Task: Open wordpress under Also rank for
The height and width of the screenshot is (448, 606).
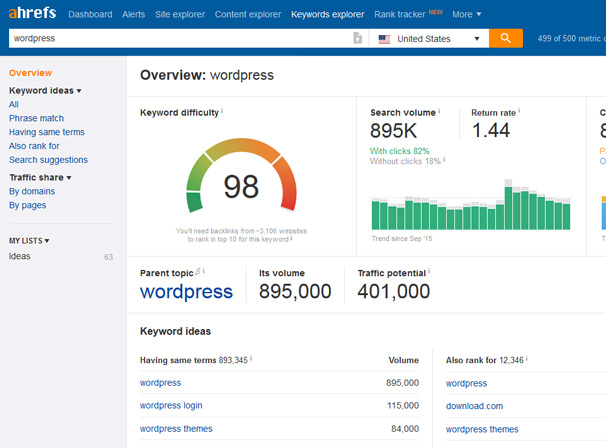Action: [466, 383]
